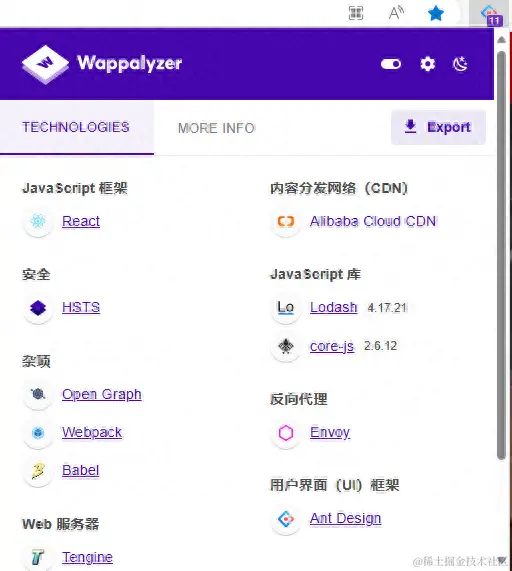Click the Ant Design logo icon

pyautogui.click(x=286, y=519)
